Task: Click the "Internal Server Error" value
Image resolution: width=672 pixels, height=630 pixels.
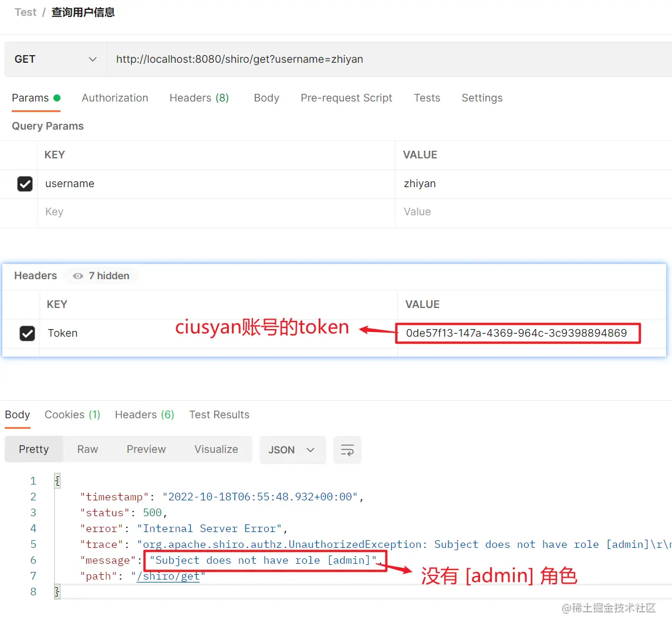Action: 210,529
